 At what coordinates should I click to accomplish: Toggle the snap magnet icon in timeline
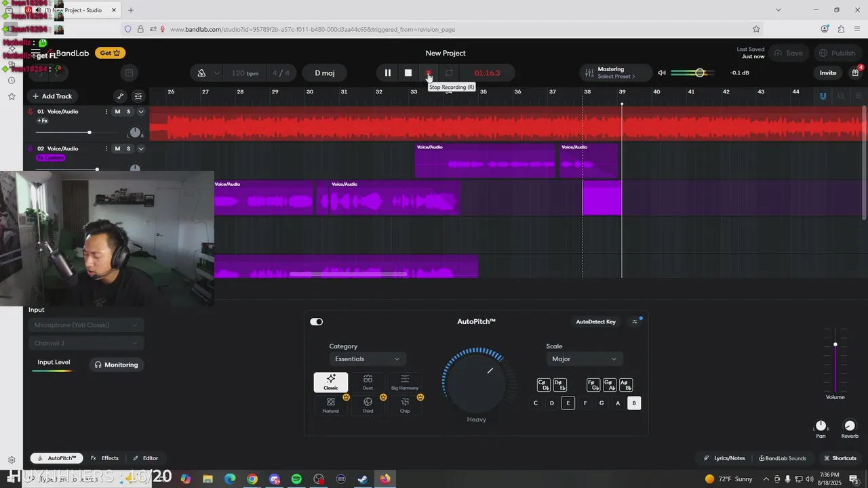(x=823, y=96)
